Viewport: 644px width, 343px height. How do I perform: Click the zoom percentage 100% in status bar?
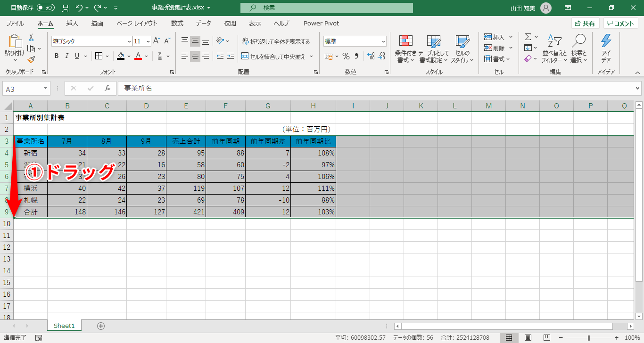pos(632,338)
